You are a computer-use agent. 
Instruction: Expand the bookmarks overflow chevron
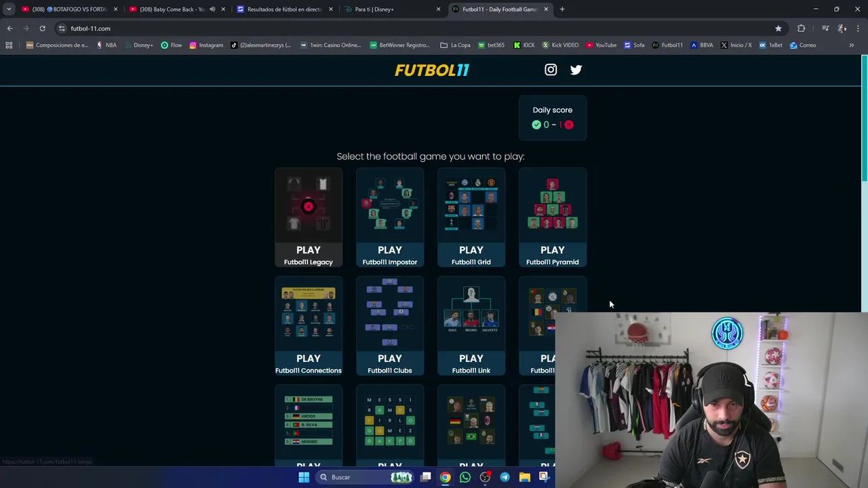tap(852, 45)
